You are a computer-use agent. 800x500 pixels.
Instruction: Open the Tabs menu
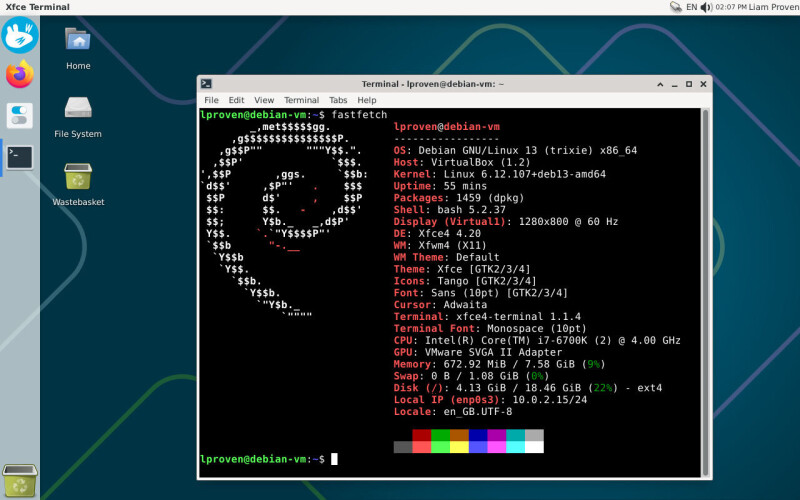coord(338,100)
